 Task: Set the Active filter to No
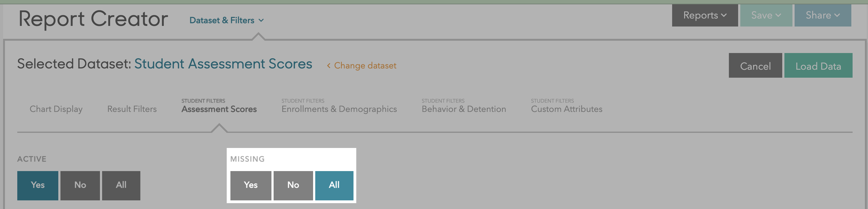pos(80,186)
